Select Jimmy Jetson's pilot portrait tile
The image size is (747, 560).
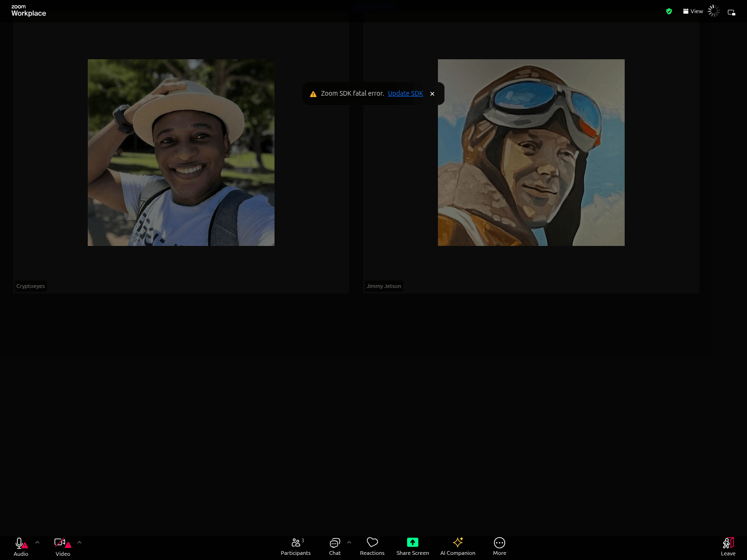tap(531, 153)
